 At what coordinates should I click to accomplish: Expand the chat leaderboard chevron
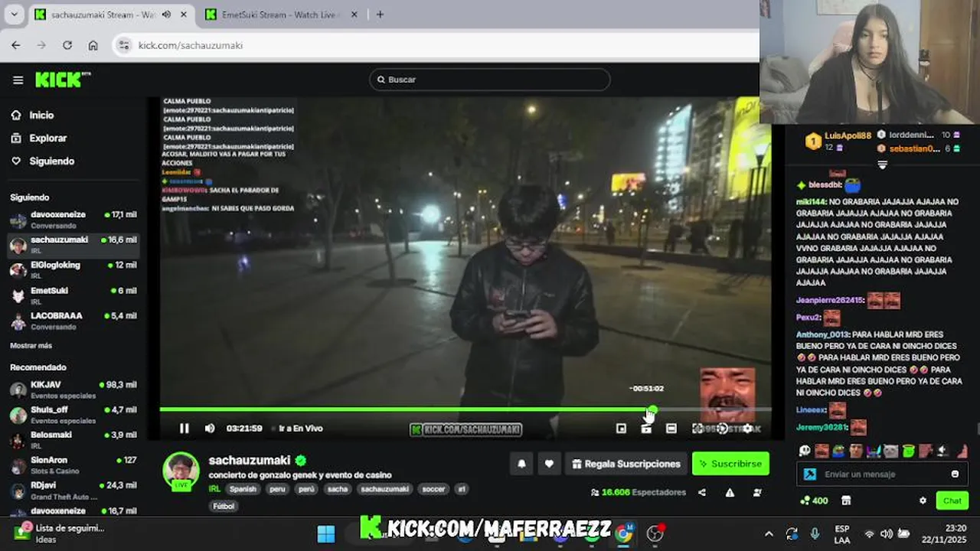point(882,165)
